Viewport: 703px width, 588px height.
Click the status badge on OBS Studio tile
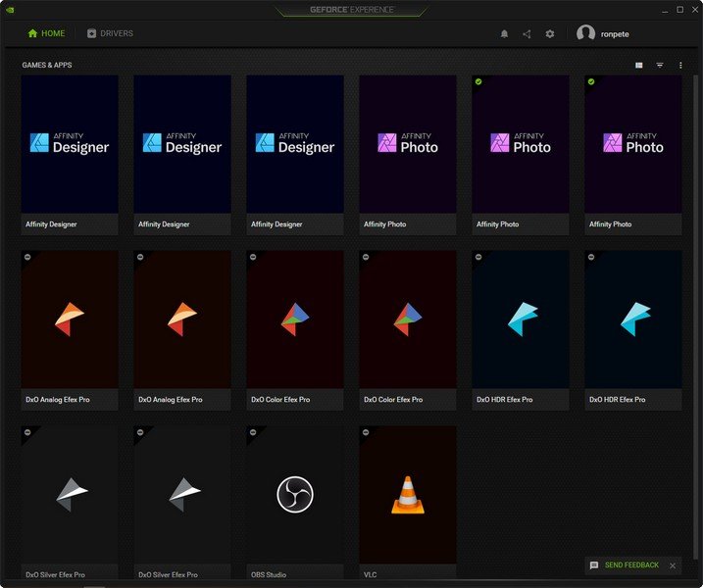[x=253, y=432]
